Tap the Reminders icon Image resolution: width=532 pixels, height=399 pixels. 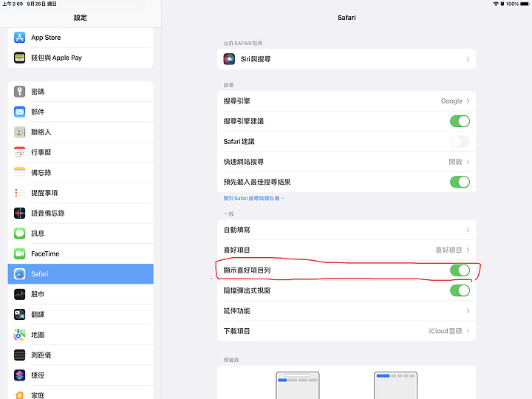click(x=19, y=193)
